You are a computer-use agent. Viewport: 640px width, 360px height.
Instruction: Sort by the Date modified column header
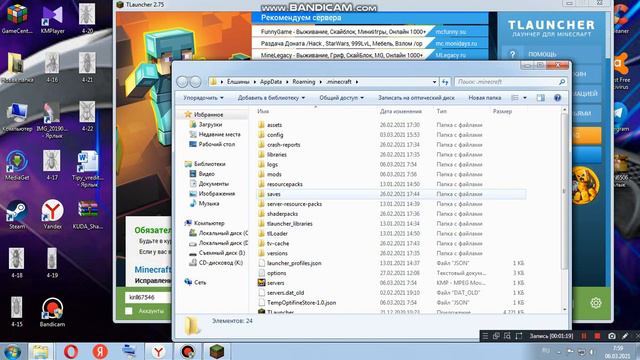405,111
